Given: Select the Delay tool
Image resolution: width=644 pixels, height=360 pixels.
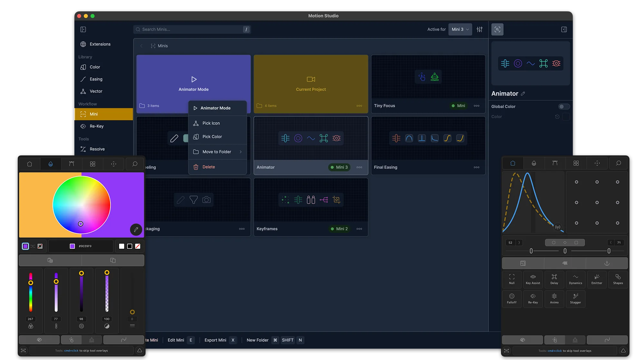Looking at the screenshot, I should [554, 279].
